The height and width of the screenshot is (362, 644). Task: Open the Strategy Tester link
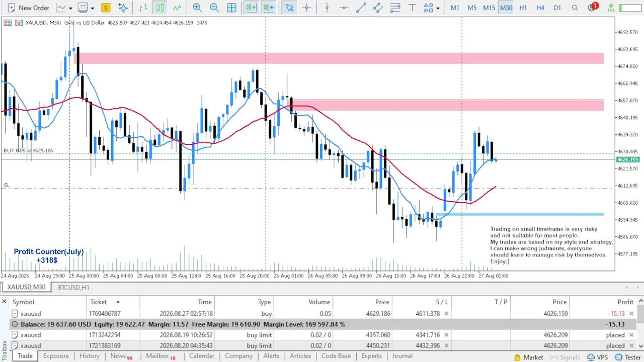[628, 357]
